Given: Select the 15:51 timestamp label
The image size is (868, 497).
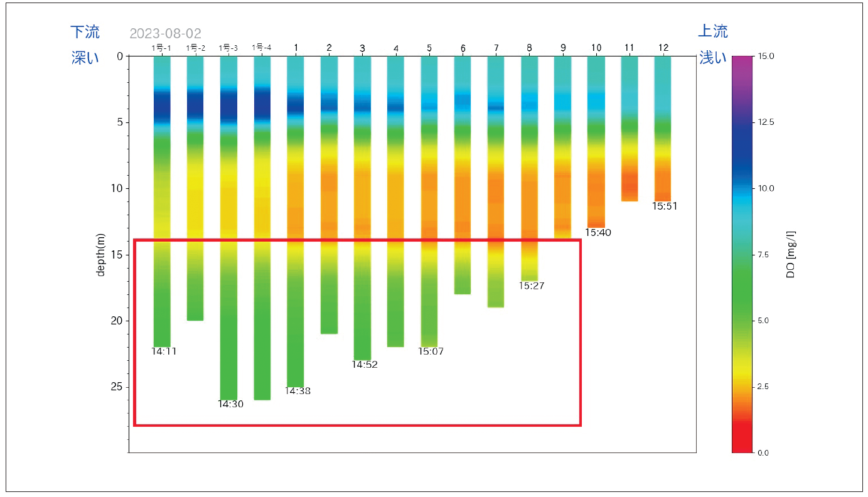Looking at the screenshot, I should pos(665,206).
